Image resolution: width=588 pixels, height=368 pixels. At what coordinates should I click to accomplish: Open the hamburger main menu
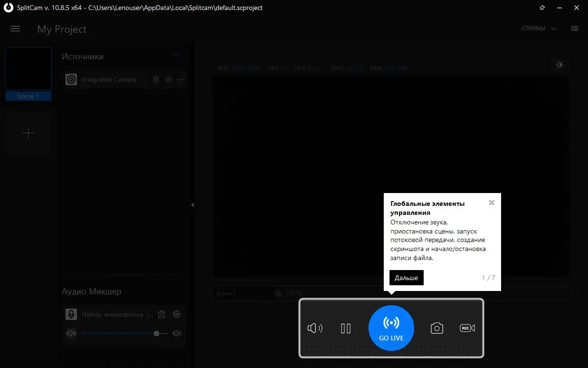point(15,29)
